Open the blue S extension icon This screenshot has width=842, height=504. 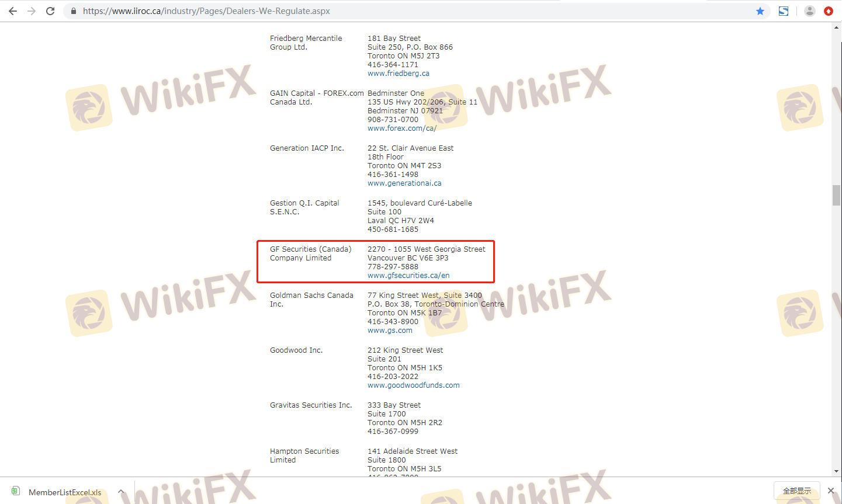[784, 11]
